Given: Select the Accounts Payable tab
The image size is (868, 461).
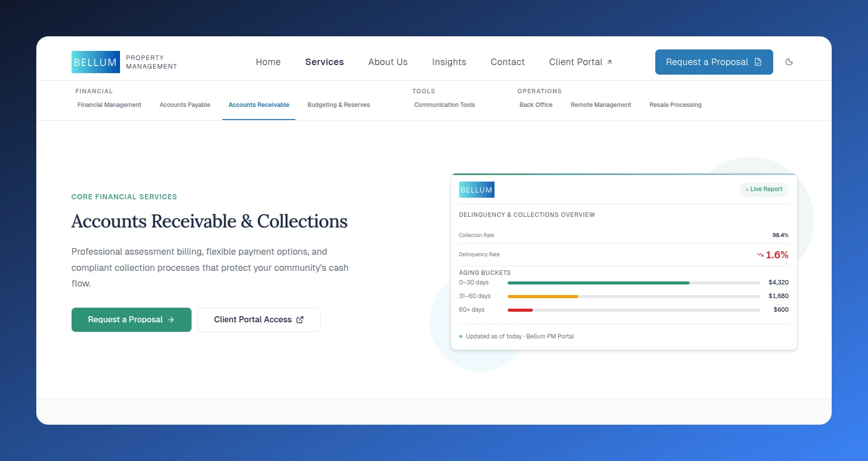Looking at the screenshot, I should [x=184, y=105].
